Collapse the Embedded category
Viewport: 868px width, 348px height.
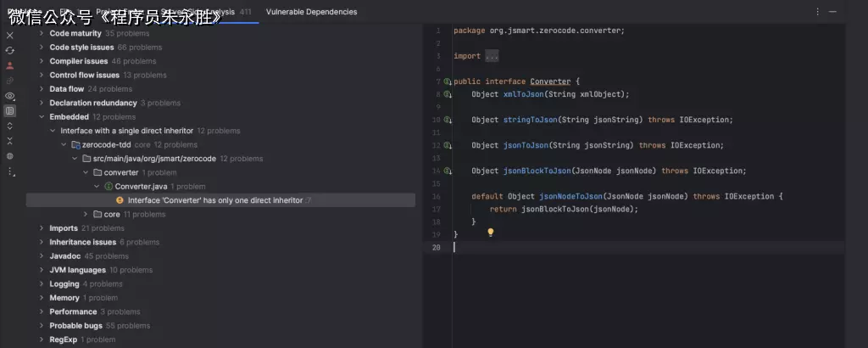pyautogui.click(x=42, y=117)
